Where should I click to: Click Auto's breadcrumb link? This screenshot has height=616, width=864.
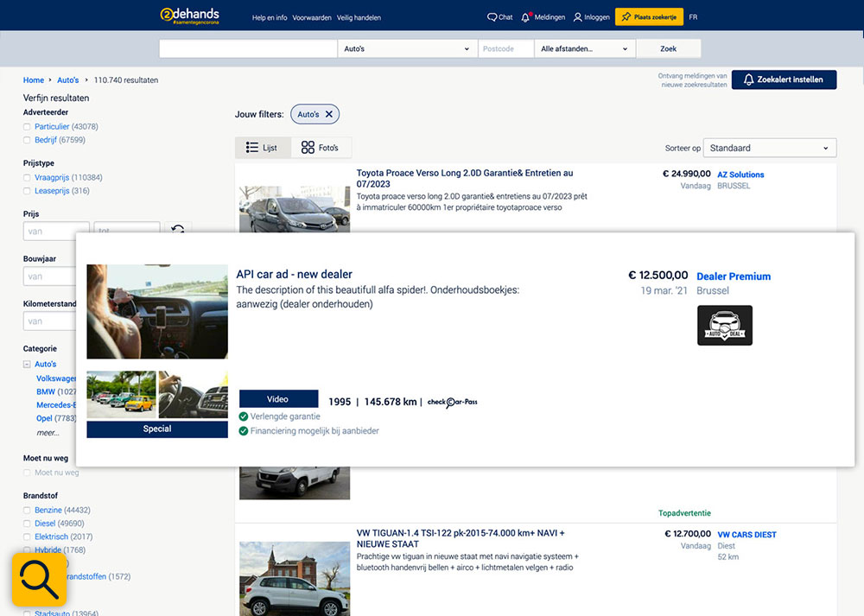pos(67,79)
